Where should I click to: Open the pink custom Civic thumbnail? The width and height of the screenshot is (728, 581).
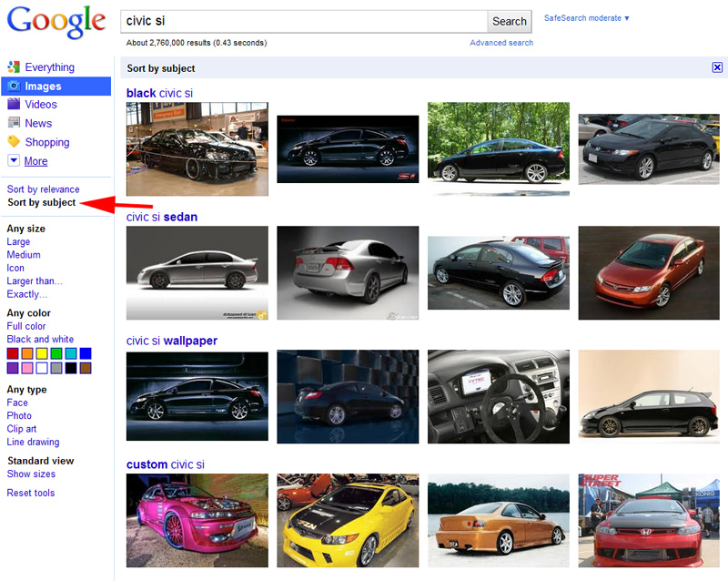click(197, 521)
